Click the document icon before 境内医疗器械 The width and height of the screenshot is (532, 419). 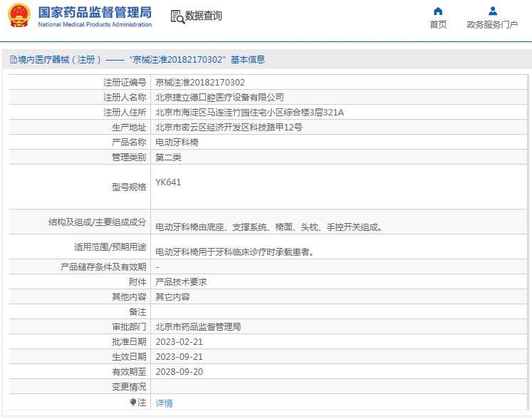(14, 60)
